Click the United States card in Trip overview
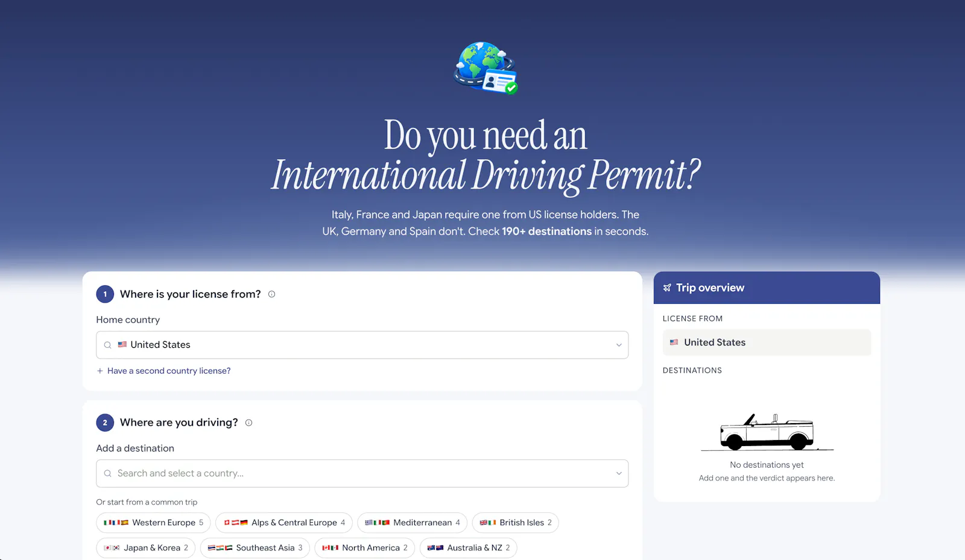965x560 pixels. 767,342
